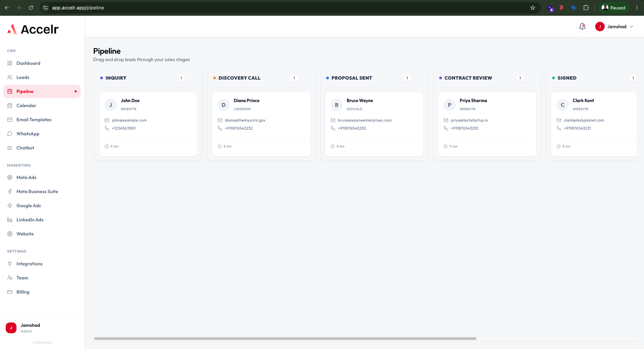Click the Billing card icon
This screenshot has width=644, height=349.
tap(10, 292)
